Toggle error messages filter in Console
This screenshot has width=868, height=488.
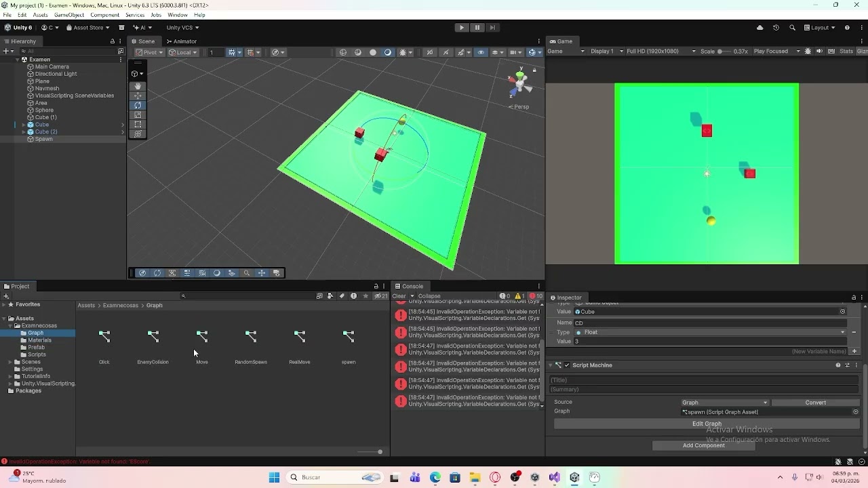536,296
